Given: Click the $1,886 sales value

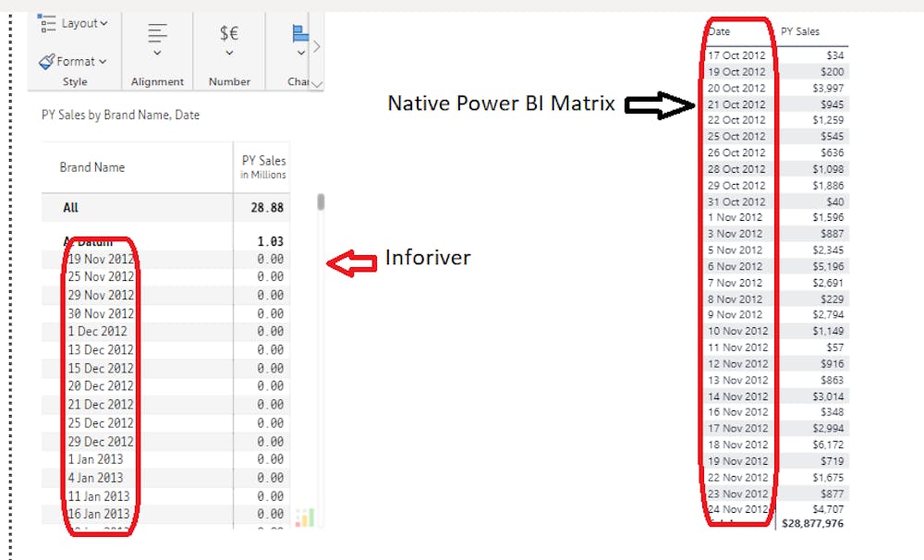Looking at the screenshot, I should click(828, 186).
